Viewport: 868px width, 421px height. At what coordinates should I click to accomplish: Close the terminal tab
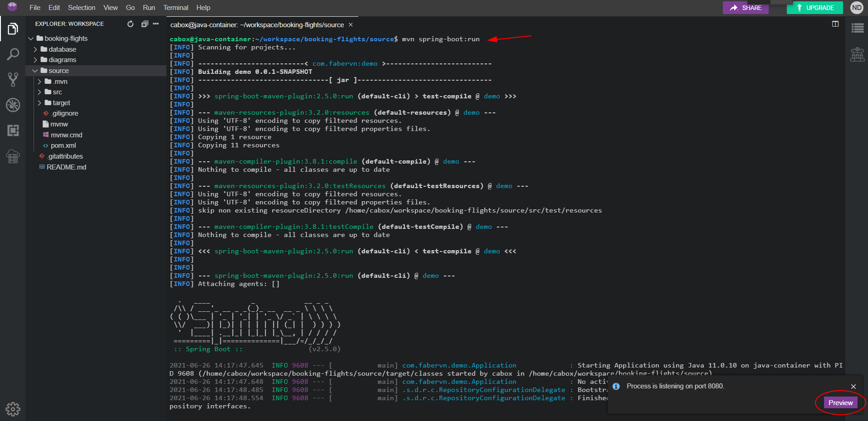click(351, 25)
